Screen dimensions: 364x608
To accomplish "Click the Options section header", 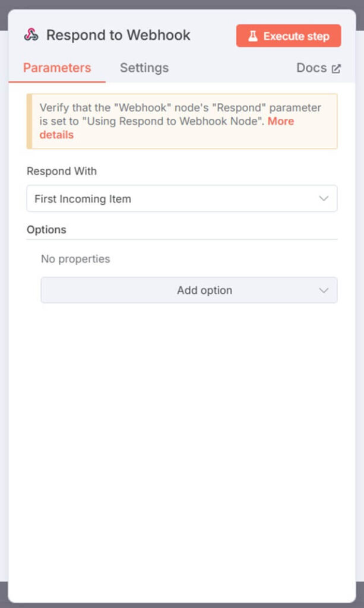I will point(46,229).
